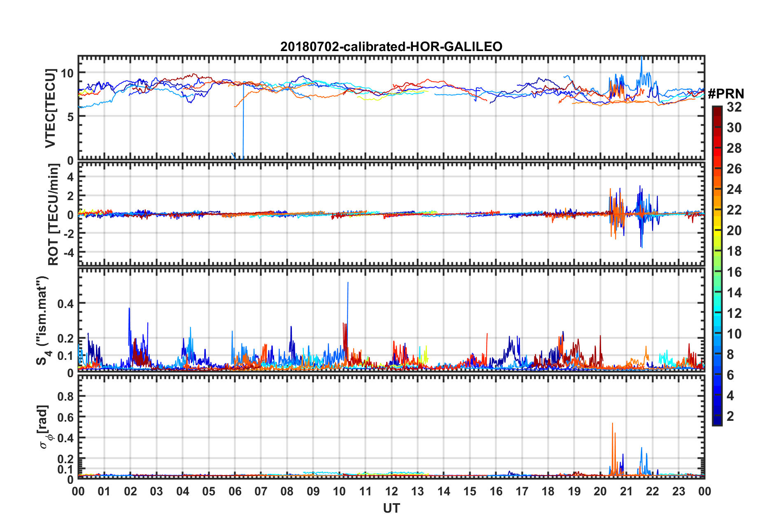Click colorbar tick label 18
This screenshot has width=783, height=532.
coord(734,251)
